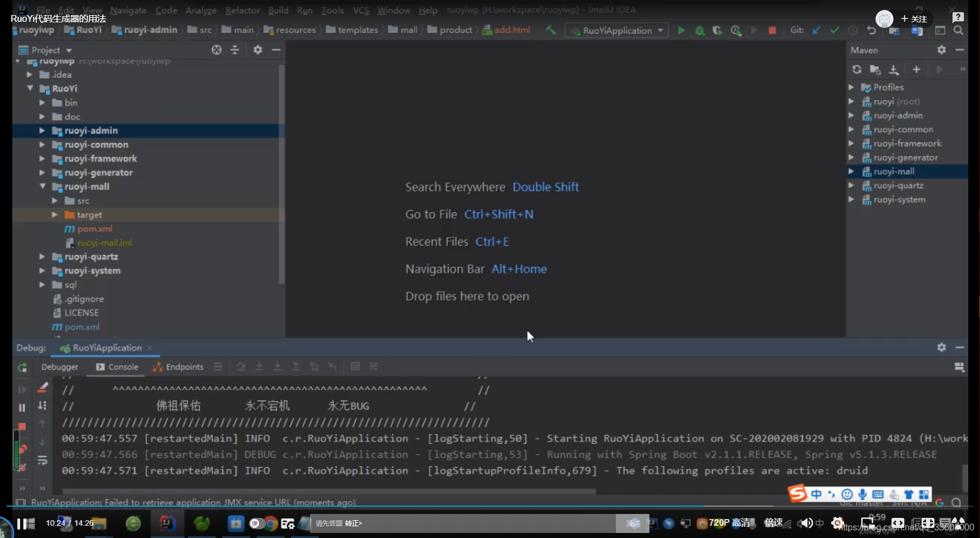Click Maven download sources icon

(x=893, y=69)
